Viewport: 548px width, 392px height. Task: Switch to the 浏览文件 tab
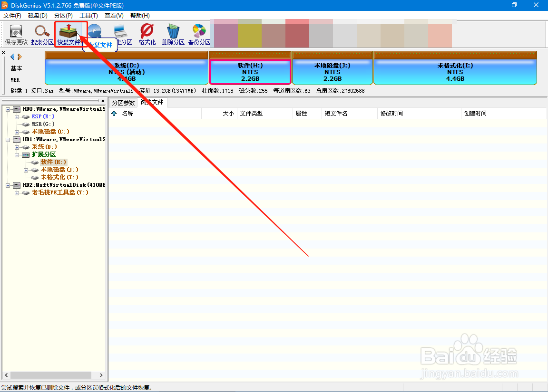coord(152,102)
